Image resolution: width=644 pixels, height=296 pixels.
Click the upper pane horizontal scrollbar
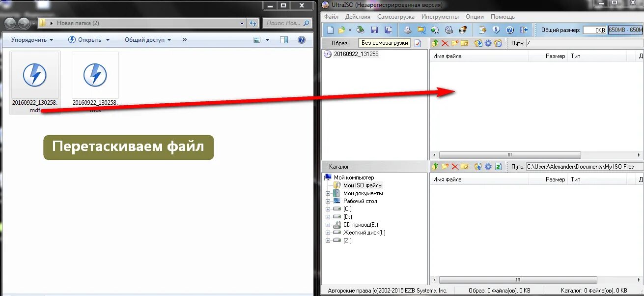[509, 155]
